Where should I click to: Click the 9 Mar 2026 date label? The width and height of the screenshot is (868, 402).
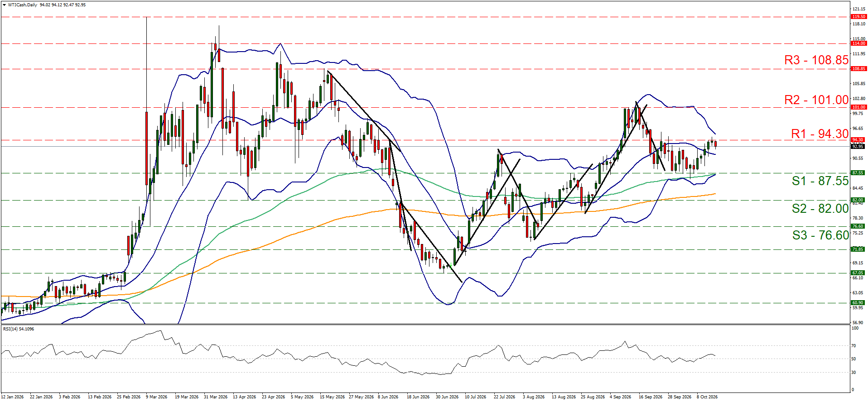coord(156,397)
